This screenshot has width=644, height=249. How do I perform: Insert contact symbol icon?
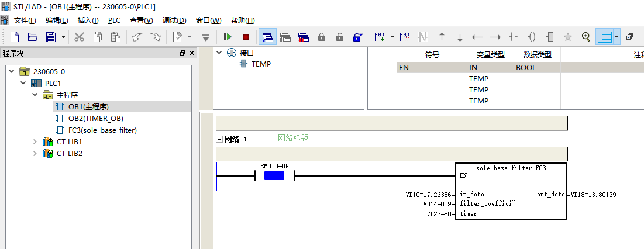tap(514, 37)
